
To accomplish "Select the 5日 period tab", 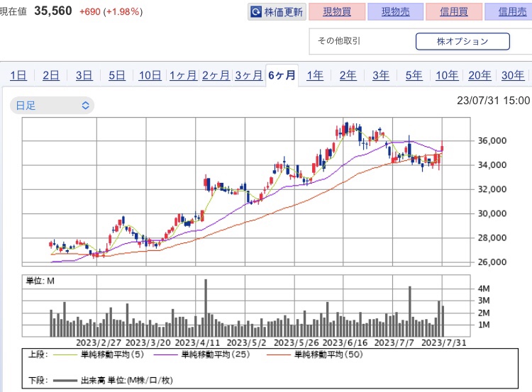I will coord(117,76).
